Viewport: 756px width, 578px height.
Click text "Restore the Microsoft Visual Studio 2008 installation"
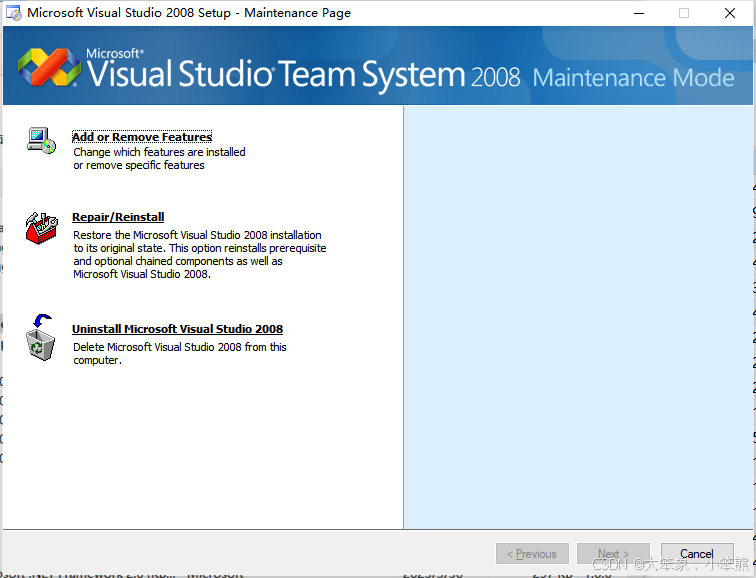pyautogui.click(x=197, y=235)
